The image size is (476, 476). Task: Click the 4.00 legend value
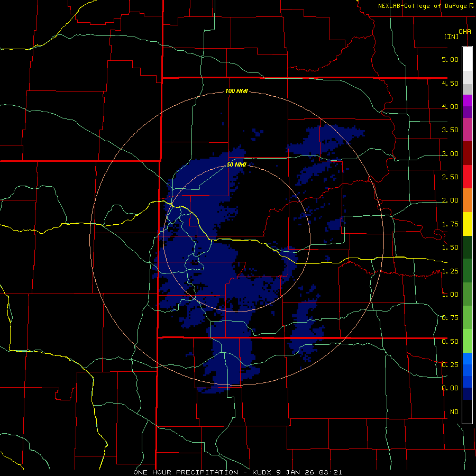450,106
